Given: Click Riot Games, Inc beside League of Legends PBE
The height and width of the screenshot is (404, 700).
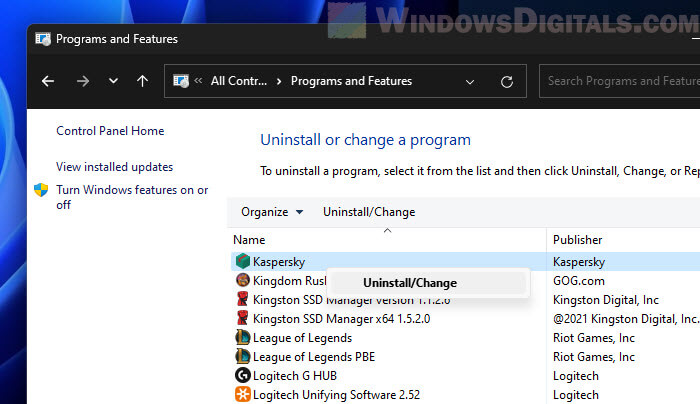Looking at the screenshot, I should click(594, 357).
